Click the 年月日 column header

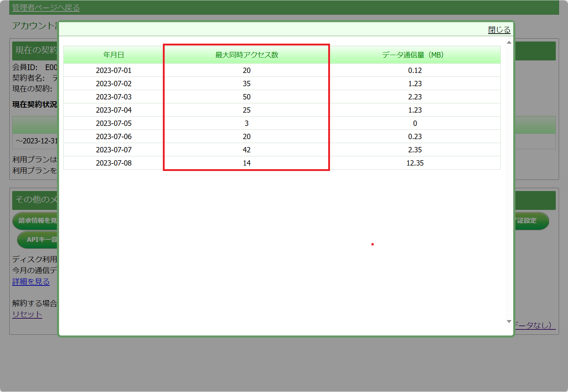[113, 55]
